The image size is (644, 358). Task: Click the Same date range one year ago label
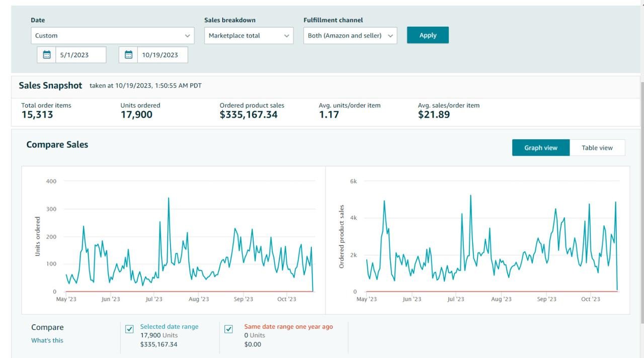point(288,327)
